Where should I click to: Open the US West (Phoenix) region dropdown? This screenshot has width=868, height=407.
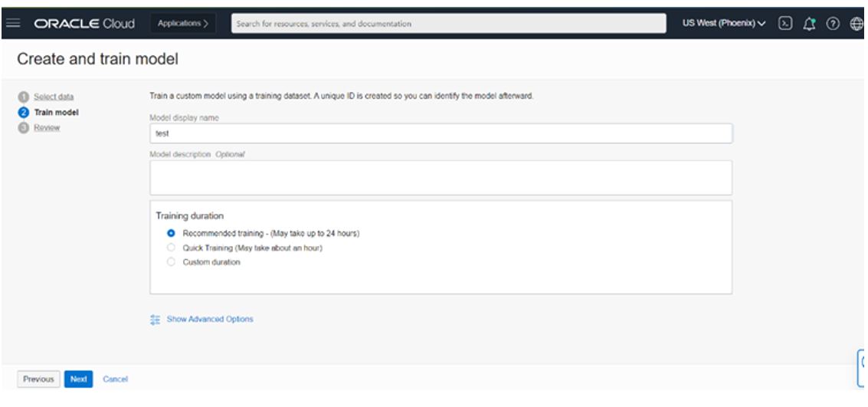pyautogui.click(x=724, y=23)
